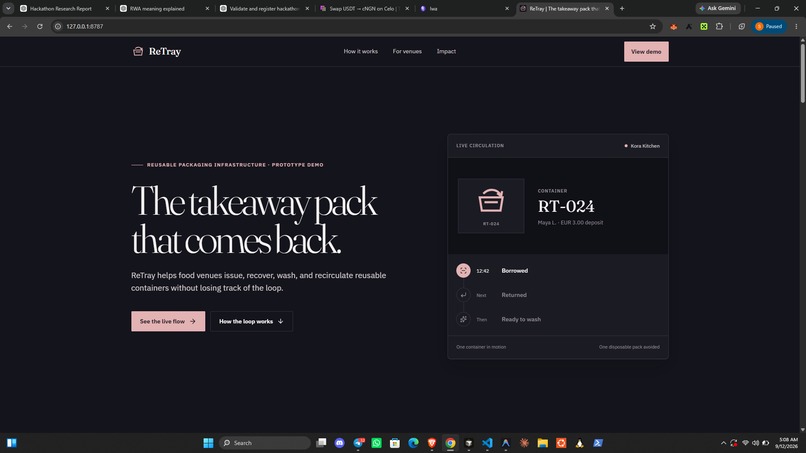Click the Ask Gemini button

pyautogui.click(x=718, y=8)
